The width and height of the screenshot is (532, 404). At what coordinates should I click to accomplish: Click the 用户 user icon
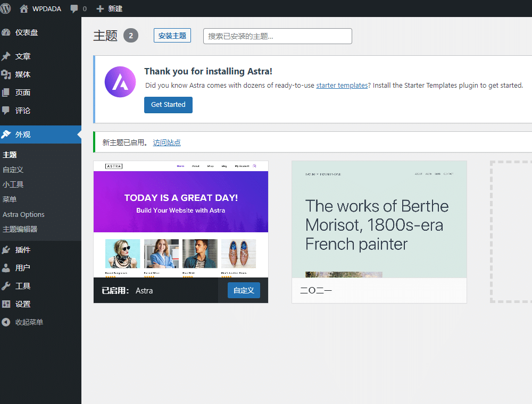click(6, 268)
